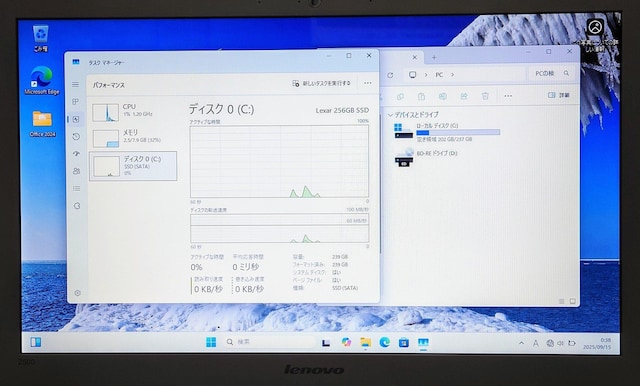Expand the hidden system tray icons chevron
This screenshot has height=386, width=640.
tap(521, 343)
